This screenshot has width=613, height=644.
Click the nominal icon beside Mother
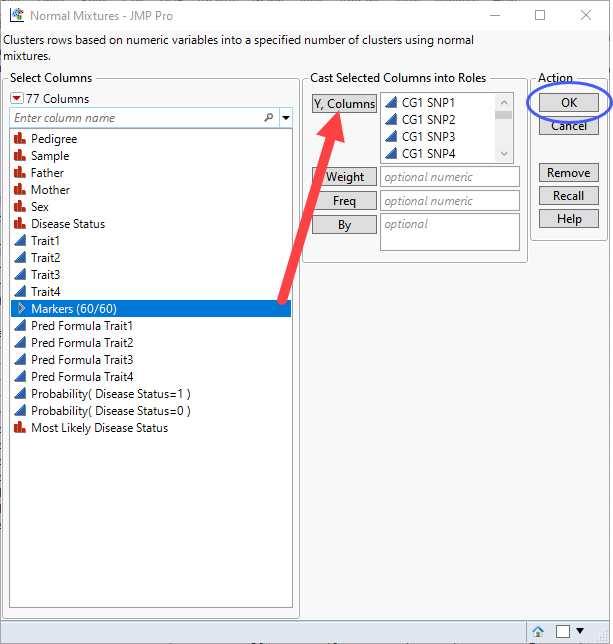point(20,190)
